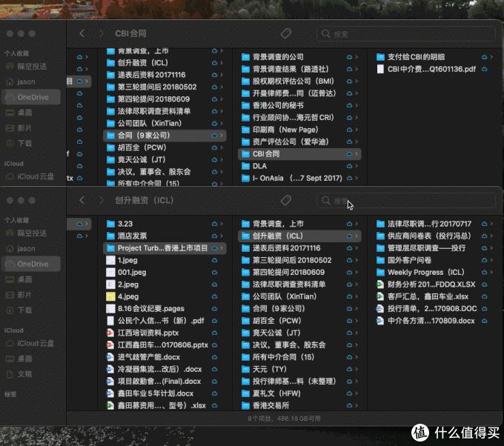
Task: Click 1.jpeg thumbnail icon
Action: [110, 260]
